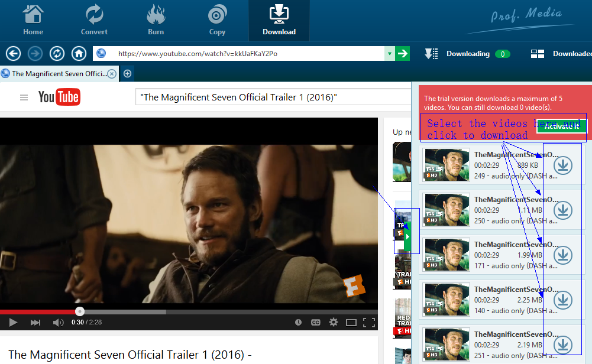Click the Fandango logo watermark in video
The width and height of the screenshot is (592, 364).
354,285
